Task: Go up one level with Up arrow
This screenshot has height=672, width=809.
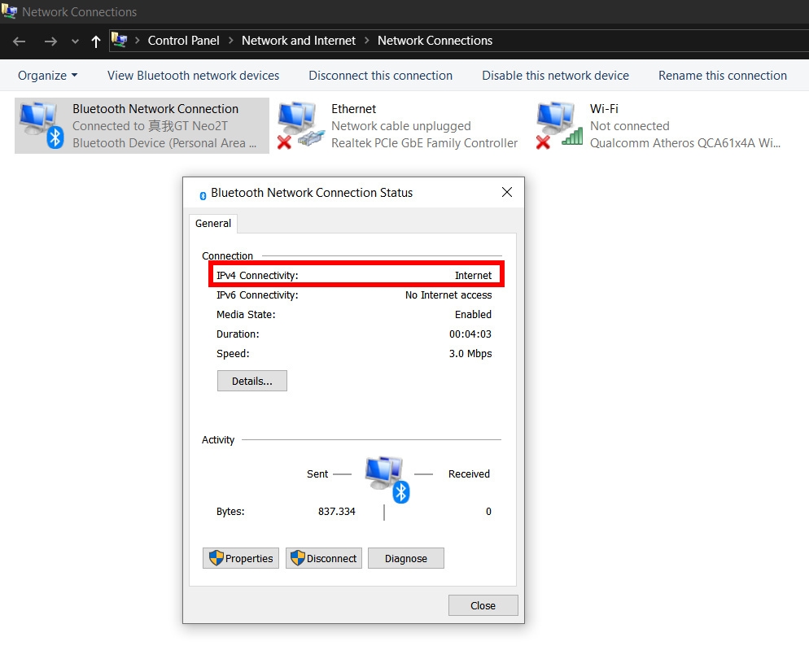Action: pyautogui.click(x=95, y=41)
